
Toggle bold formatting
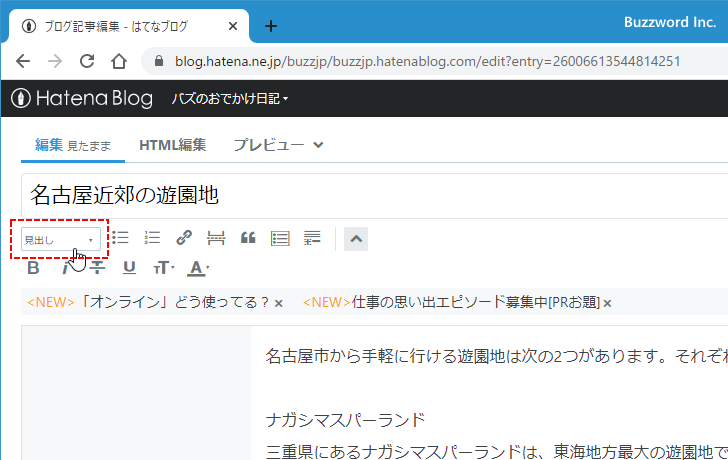[x=33, y=268]
